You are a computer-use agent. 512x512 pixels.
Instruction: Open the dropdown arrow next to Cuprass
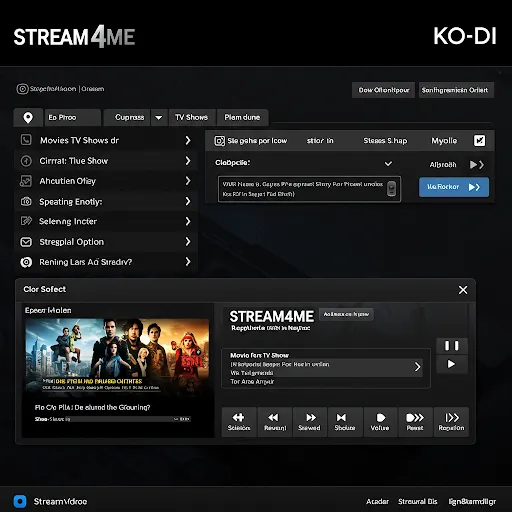(x=159, y=117)
